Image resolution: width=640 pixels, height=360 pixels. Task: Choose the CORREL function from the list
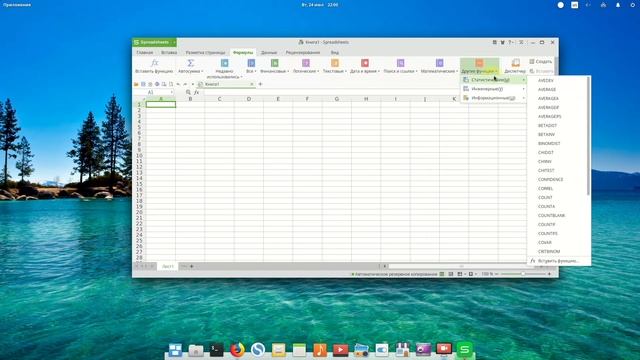point(545,189)
